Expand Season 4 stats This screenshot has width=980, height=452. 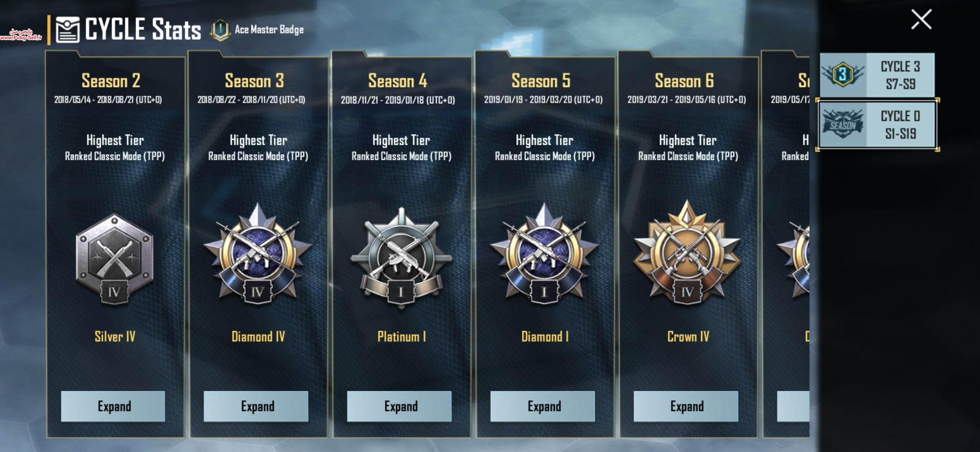[399, 406]
